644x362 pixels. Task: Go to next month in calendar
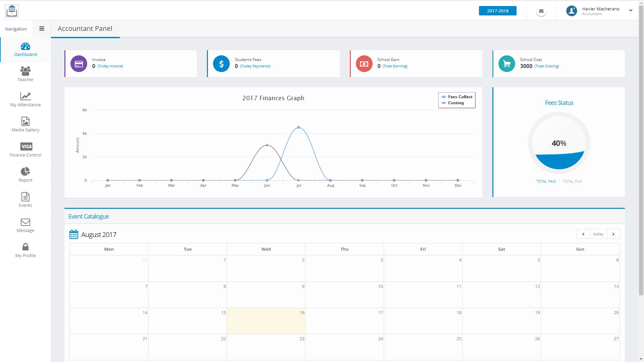coord(613,234)
